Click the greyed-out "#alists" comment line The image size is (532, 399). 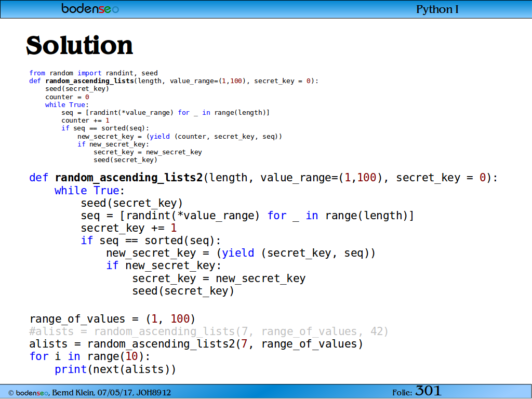[x=209, y=331]
